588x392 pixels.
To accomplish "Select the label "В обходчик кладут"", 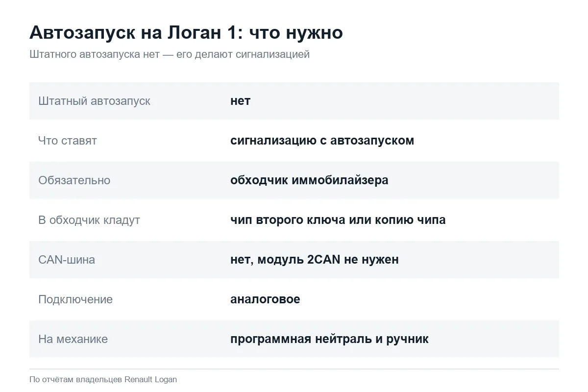I will point(89,220).
